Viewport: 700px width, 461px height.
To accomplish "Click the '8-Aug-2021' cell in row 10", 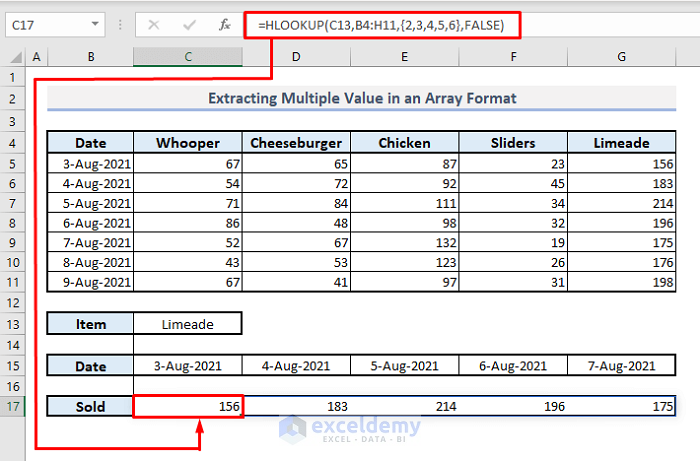I will (91, 262).
